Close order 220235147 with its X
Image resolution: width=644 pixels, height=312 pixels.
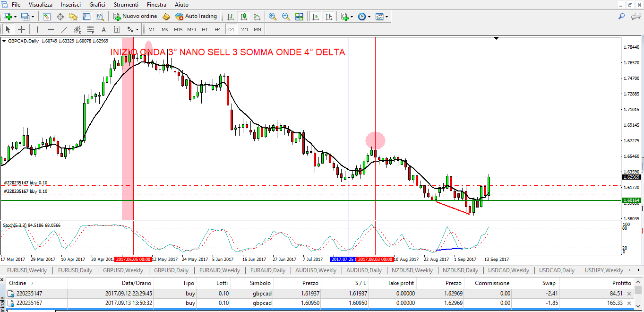tap(629, 294)
